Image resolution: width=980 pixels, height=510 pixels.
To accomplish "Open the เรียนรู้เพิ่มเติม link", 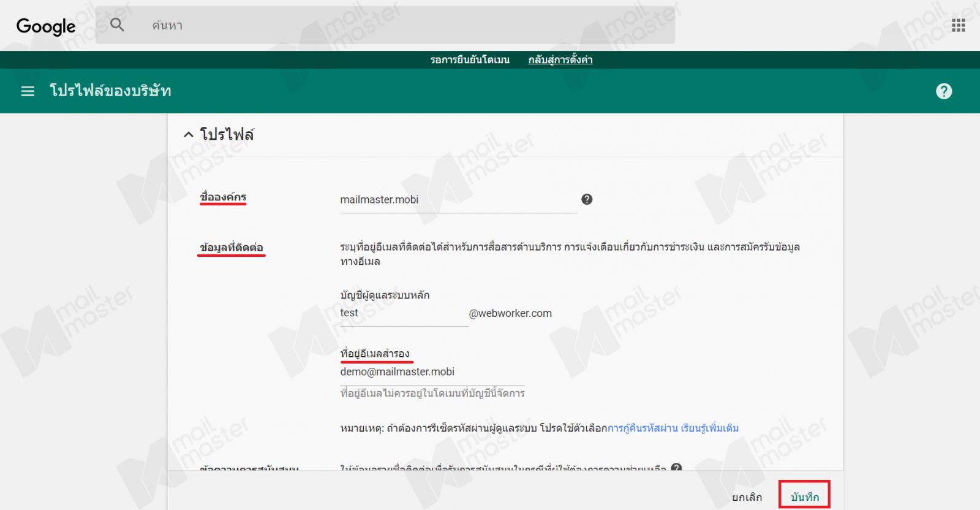I will click(x=709, y=428).
